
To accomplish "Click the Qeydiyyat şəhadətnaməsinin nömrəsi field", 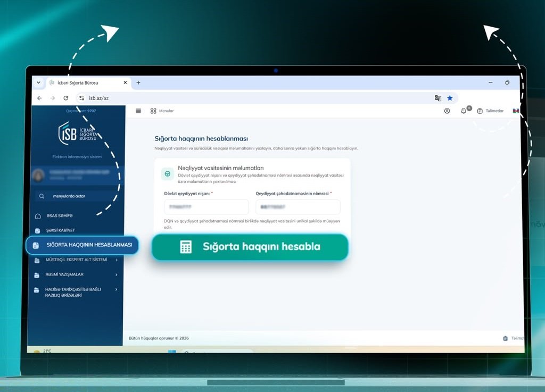I will pos(298,207).
